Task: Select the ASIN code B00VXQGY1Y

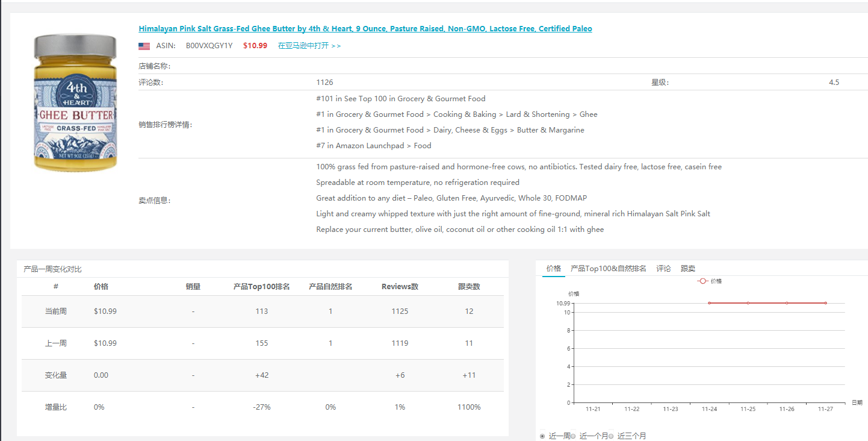Action: pos(209,46)
